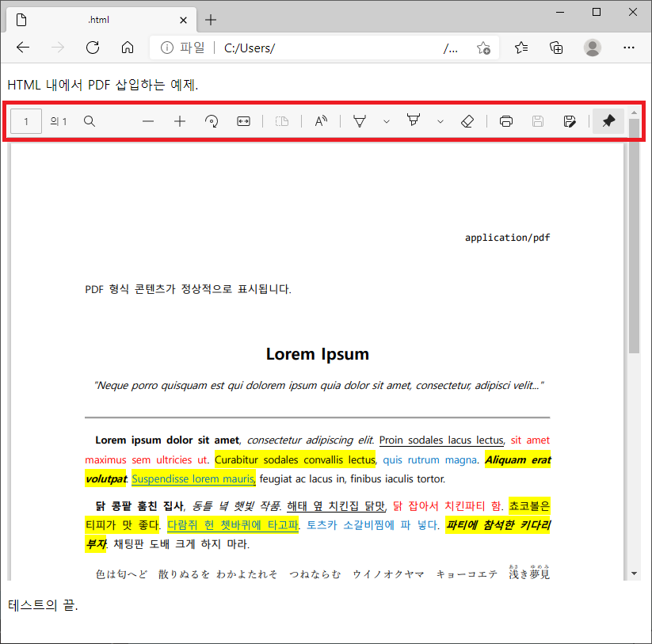Image resolution: width=652 pixels, height=644 pixels.
Task: Click "PDF 형식 콘텐츠가 정상적으로 표시됩니다." line
Action: click(x=188, y=289)
